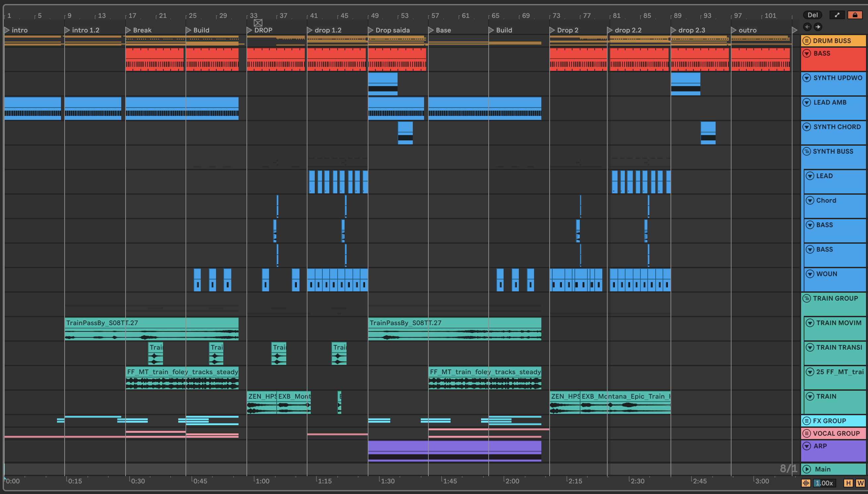Jump to the drop 2.3 locator
The image size is (868, 494).
pyautogui.click(x=673, y=30)
